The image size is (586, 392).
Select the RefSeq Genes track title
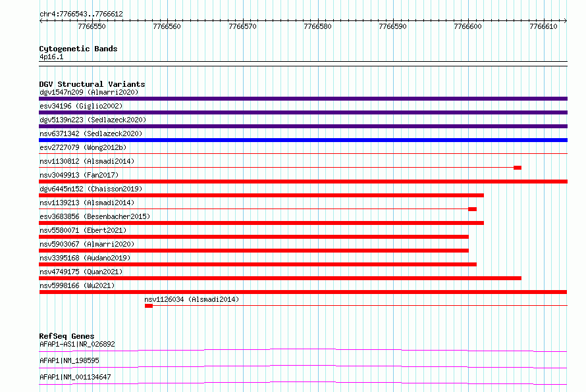coord(67,336)
